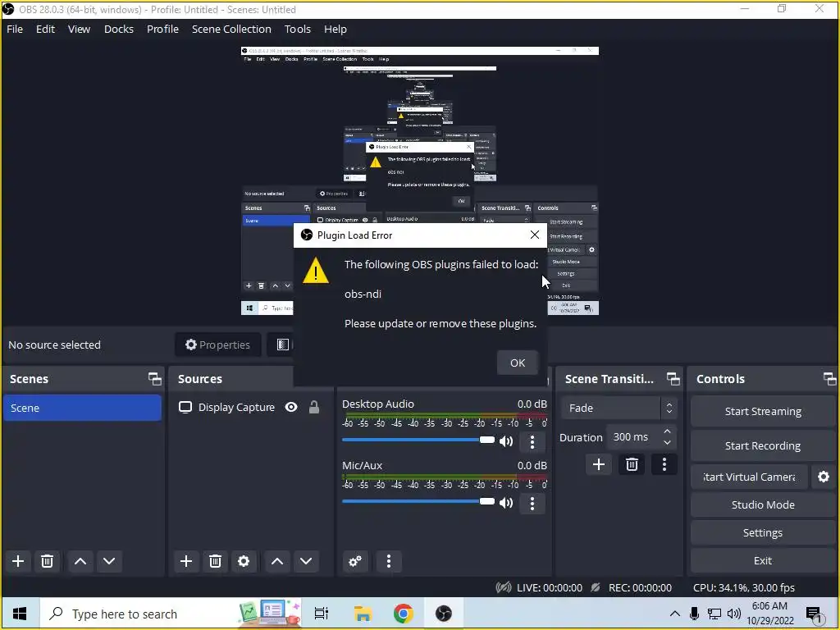Open Google Chrome from taskbar
840x630 pixels.
click(x=403, y=614)
